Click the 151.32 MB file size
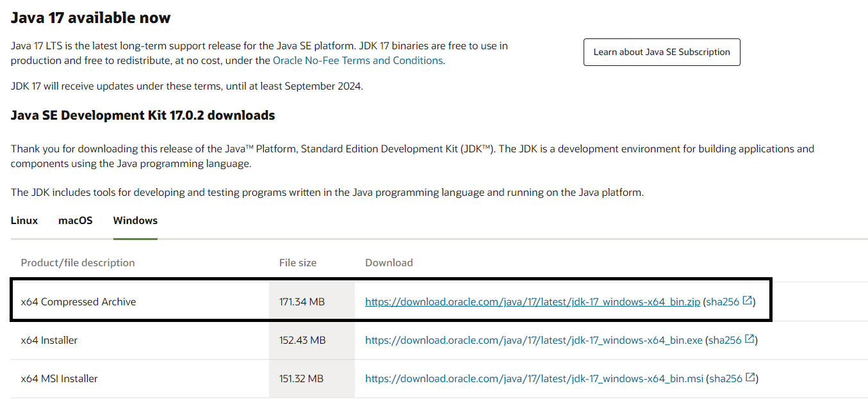Viewport: 868px width, 402px height. [301, 378]
